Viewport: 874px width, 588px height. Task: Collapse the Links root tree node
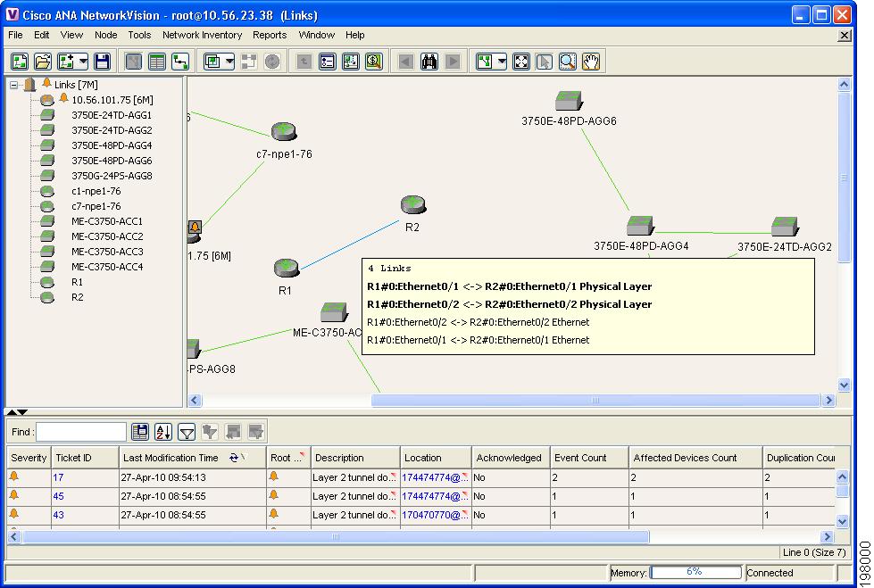[x=14, y=85]
